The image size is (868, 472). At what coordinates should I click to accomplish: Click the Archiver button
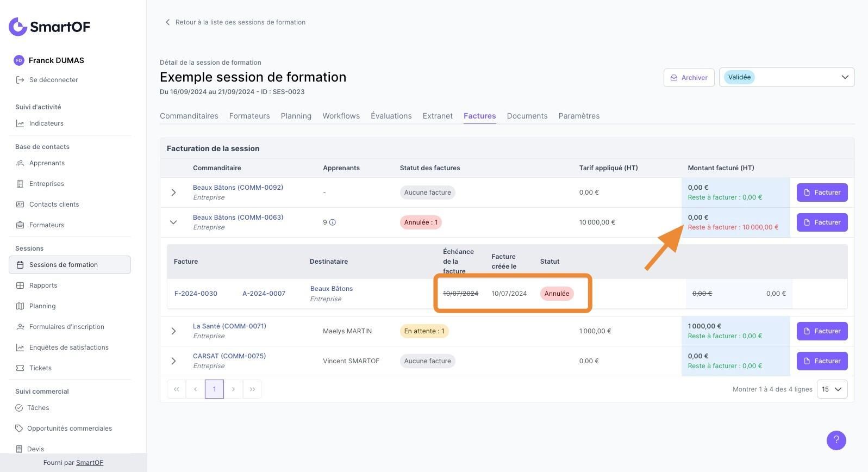coord(689,78)
